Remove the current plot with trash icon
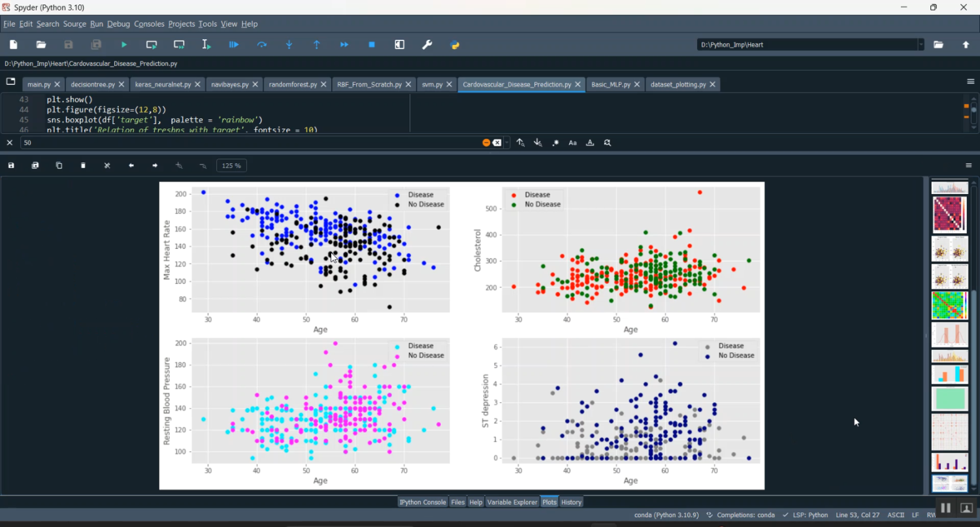Viewport: 980px width, 527px height. (x=83, y=166)
